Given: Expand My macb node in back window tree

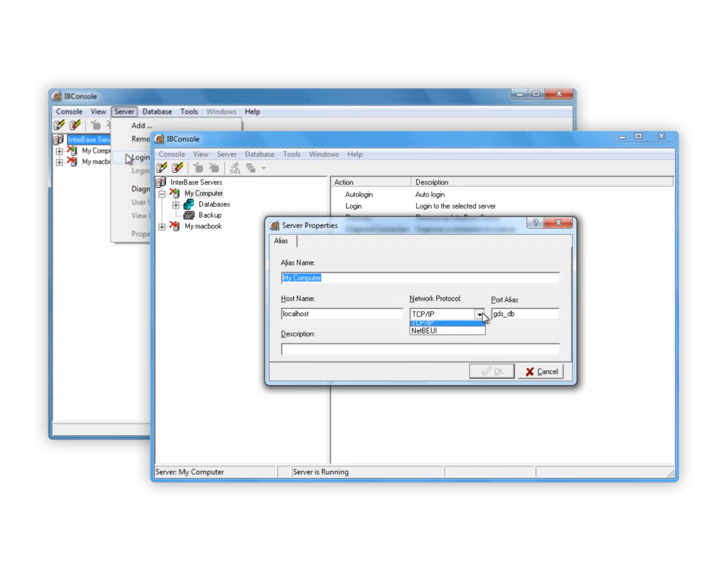Looking at the screenshot, I should 59,162.
